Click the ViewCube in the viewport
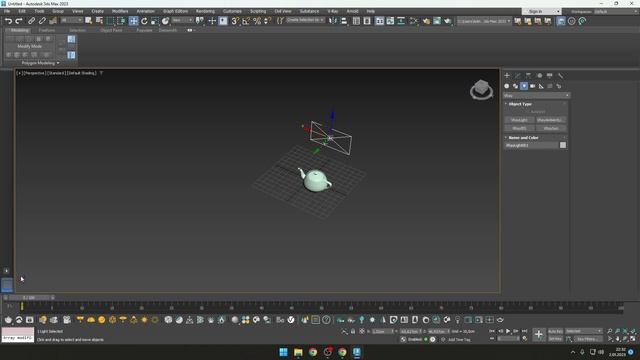 [x=481, y=89]
